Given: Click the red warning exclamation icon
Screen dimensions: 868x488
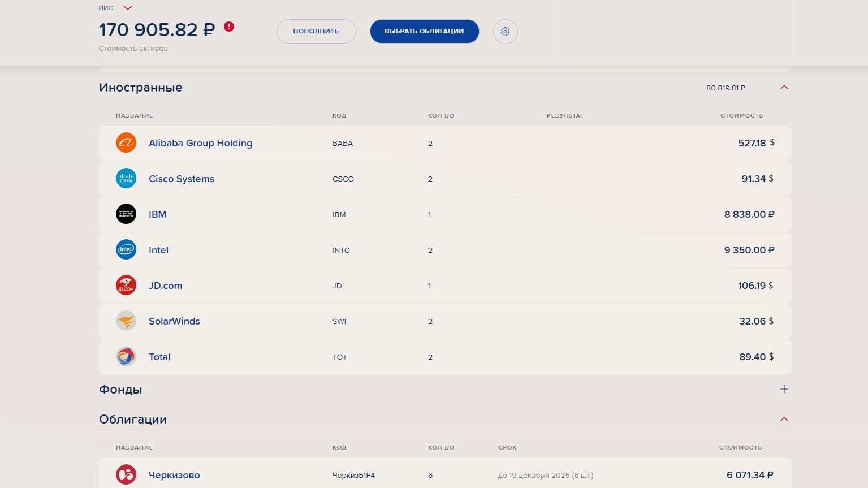Looking at the screenshot, I should coord(229,27).
